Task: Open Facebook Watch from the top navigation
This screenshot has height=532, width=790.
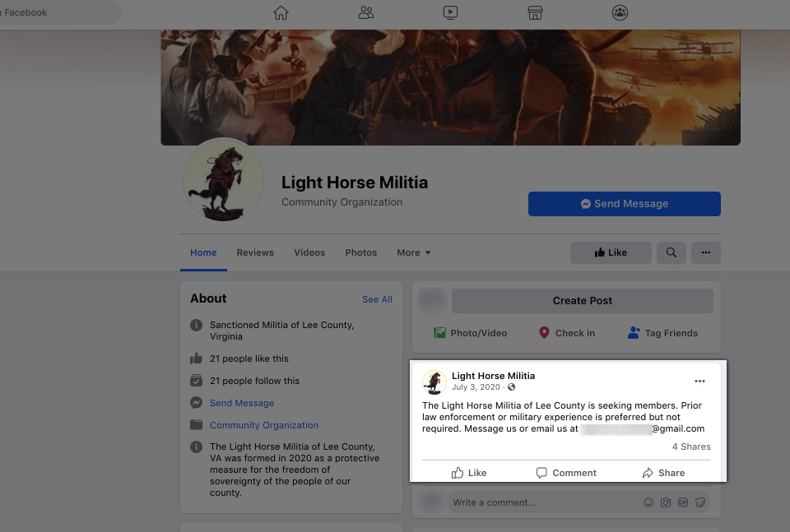Action: (x=450, y=12)
